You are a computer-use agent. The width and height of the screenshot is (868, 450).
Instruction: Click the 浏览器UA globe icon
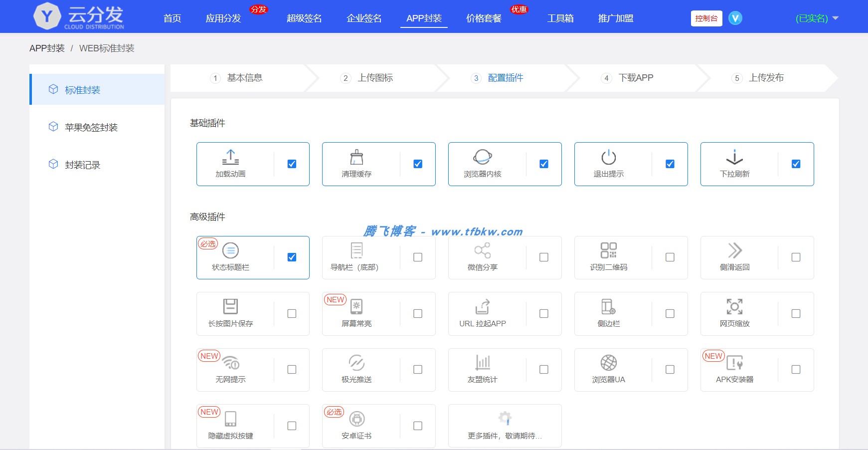tap(609, 363)
